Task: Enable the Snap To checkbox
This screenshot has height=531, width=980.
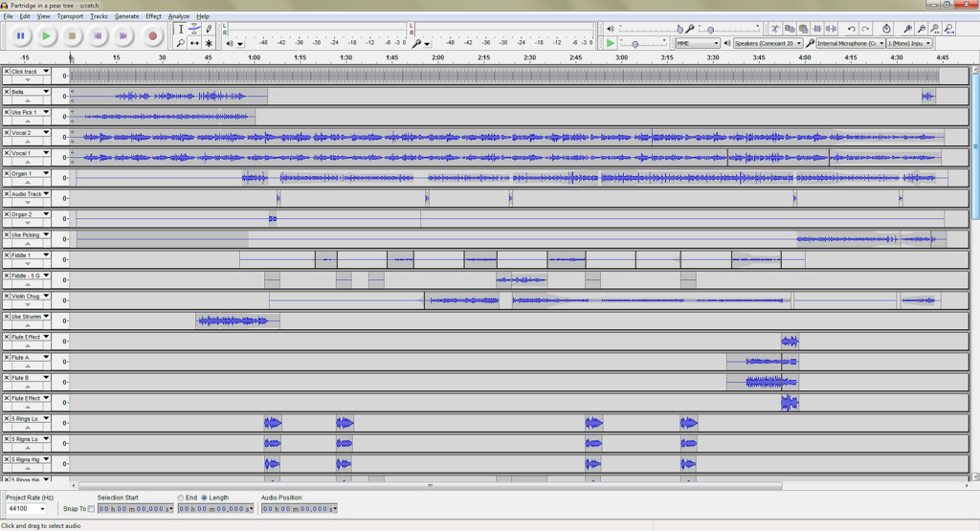Action: click(x=91, y=509)
